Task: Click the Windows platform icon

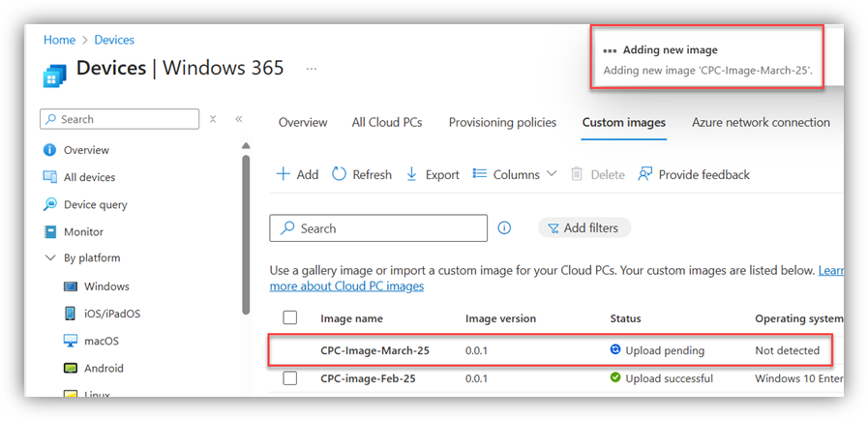Action: point(71,286)
